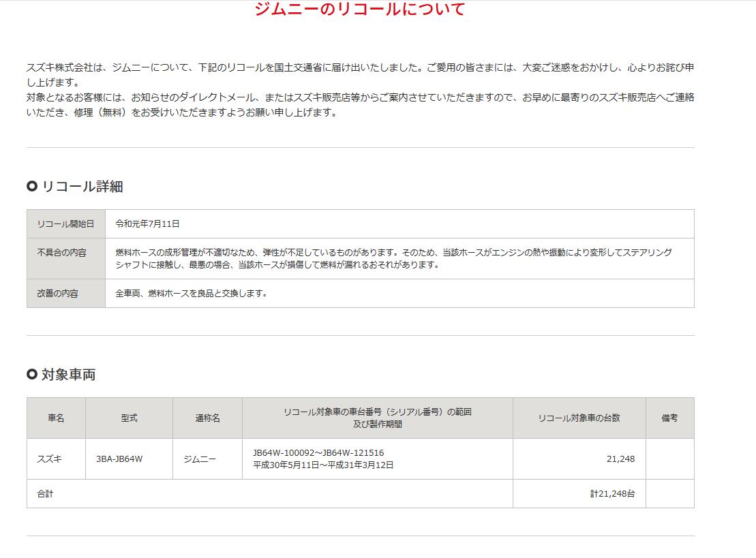Click the 通称名 column header

[x=208, y=418]
